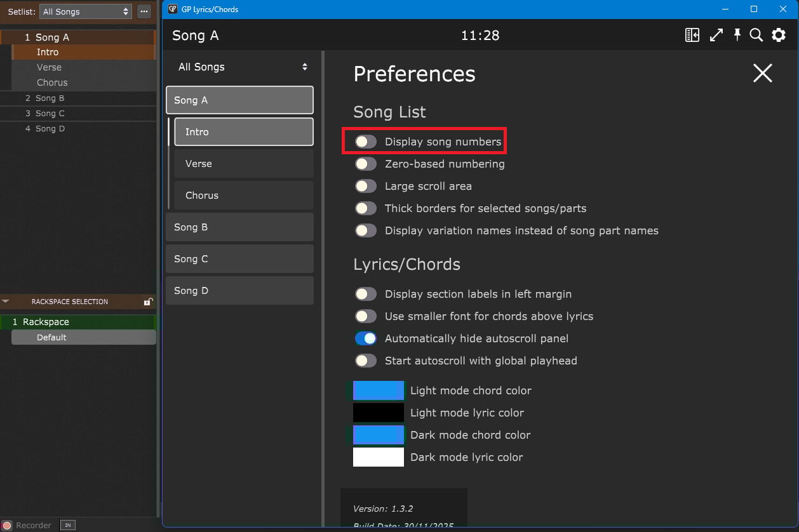
Task: Click the fullscreen expand arrows icon
Action: tap(716, 36)
